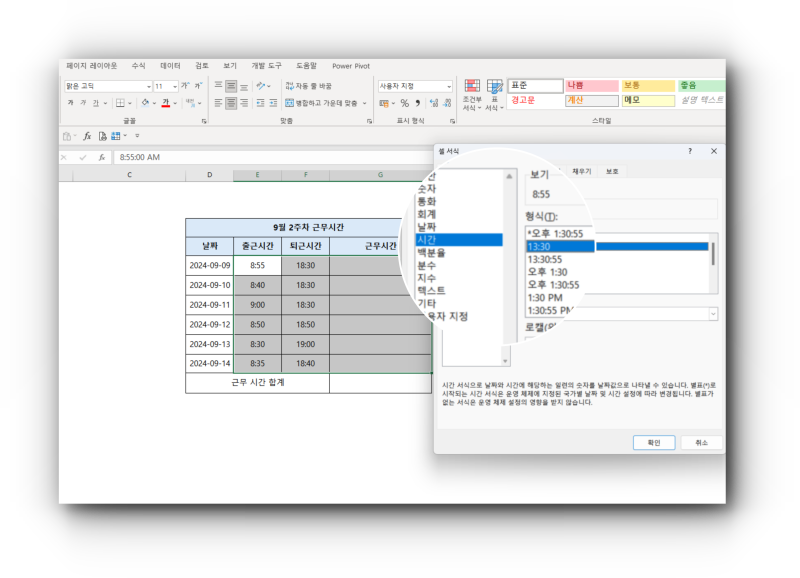The width and height of the screenshot is (800, 578).
Task: Expand the 맑은 고딕 font name dropdown
Action: [148, 87]
